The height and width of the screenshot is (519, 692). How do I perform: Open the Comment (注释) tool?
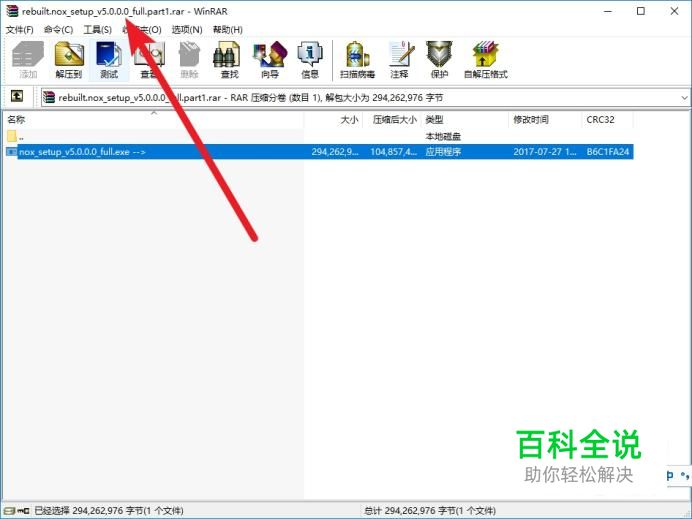click(x=399, y=60)
